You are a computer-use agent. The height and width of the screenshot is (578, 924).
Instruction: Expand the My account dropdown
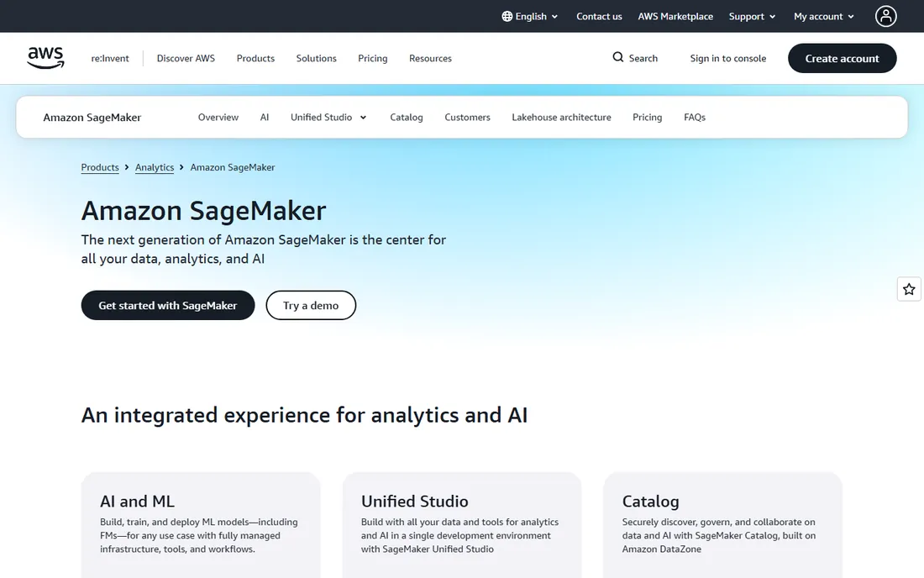pyautogui.click(x=824, y=17)
